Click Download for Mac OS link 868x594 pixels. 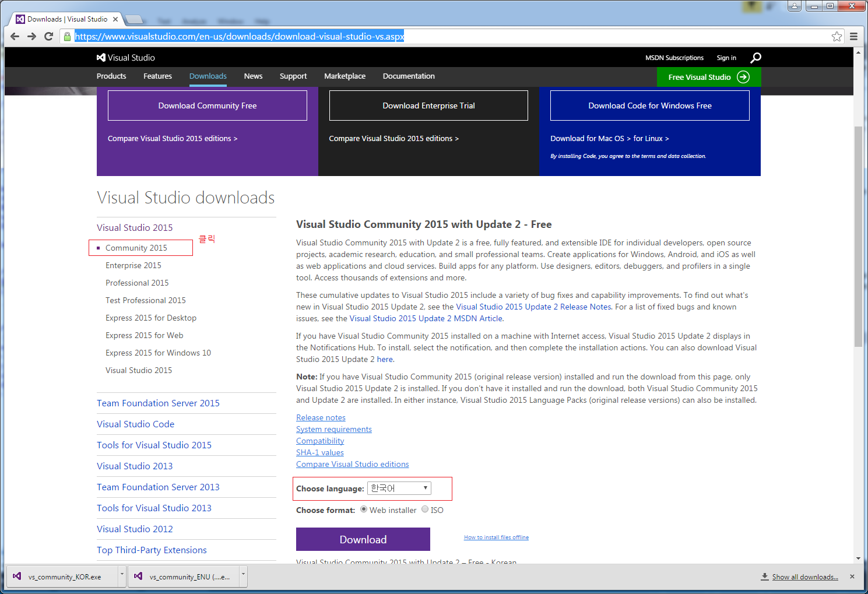(591, 139)
